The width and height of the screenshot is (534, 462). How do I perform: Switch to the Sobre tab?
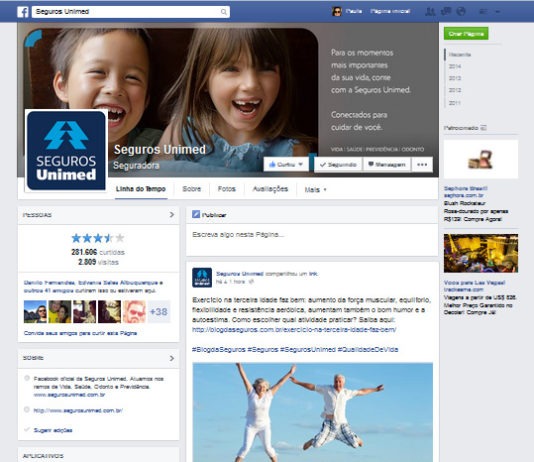192,189
